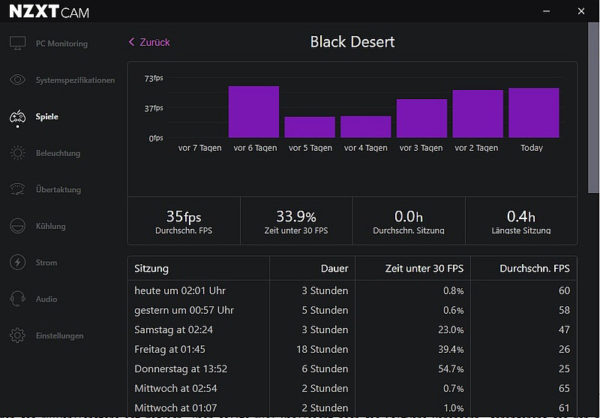The image size is (600, 418).
Task: Click the vor 6 Tagen chart bar
Action: tap(254, 112)
